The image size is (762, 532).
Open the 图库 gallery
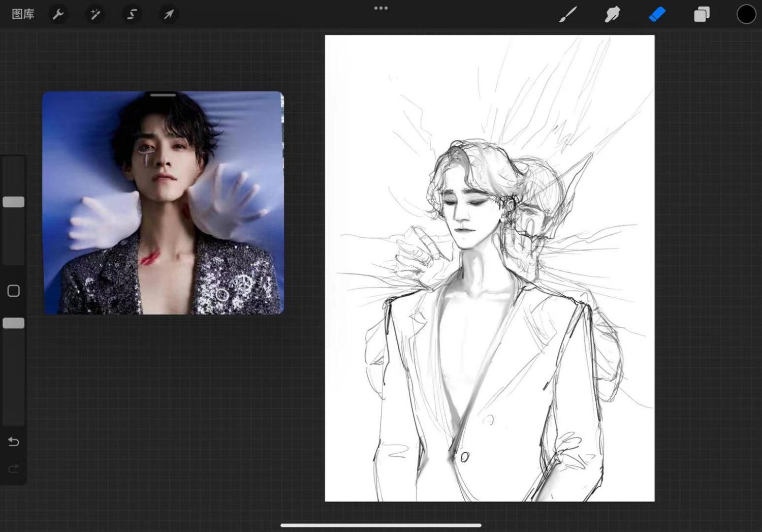23,14
